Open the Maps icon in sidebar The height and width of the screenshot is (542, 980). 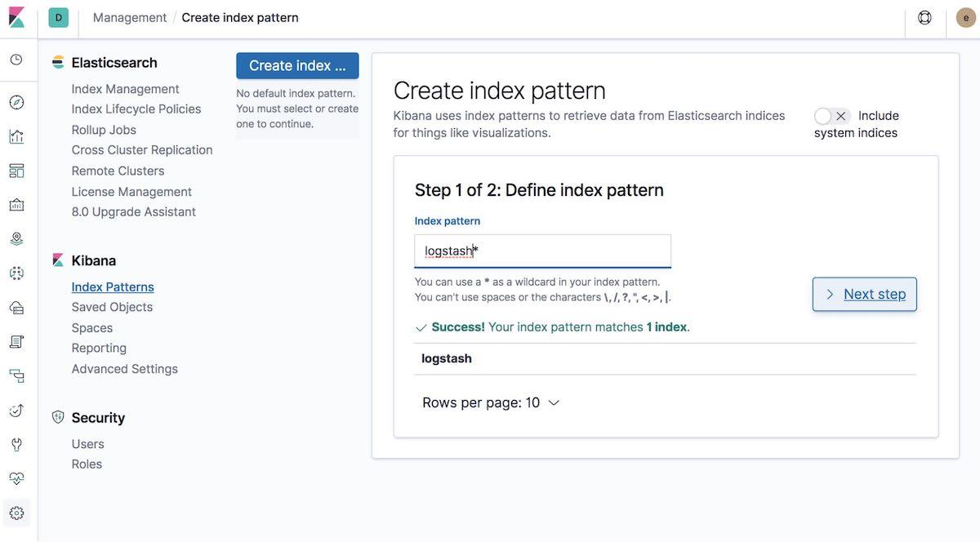[16, 239]
